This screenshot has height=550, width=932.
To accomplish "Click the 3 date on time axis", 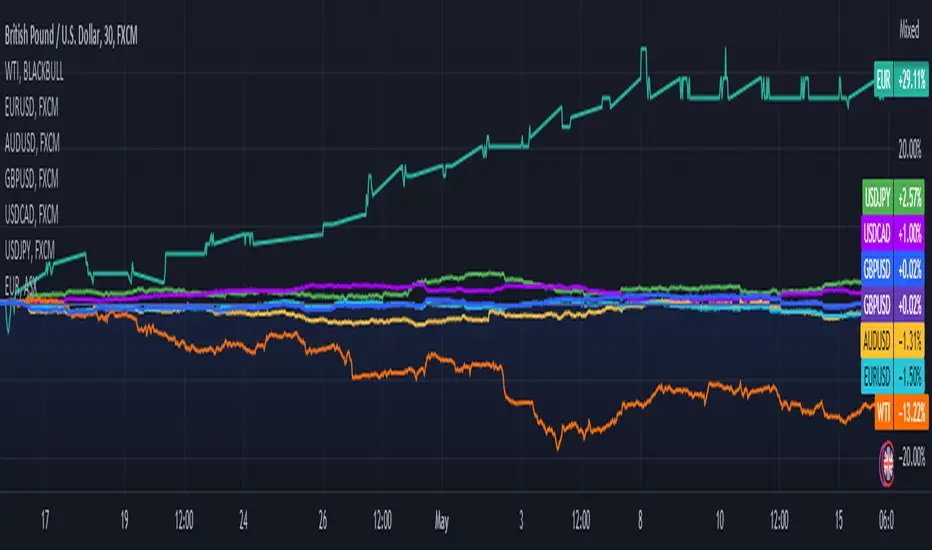I will [521, 520].
